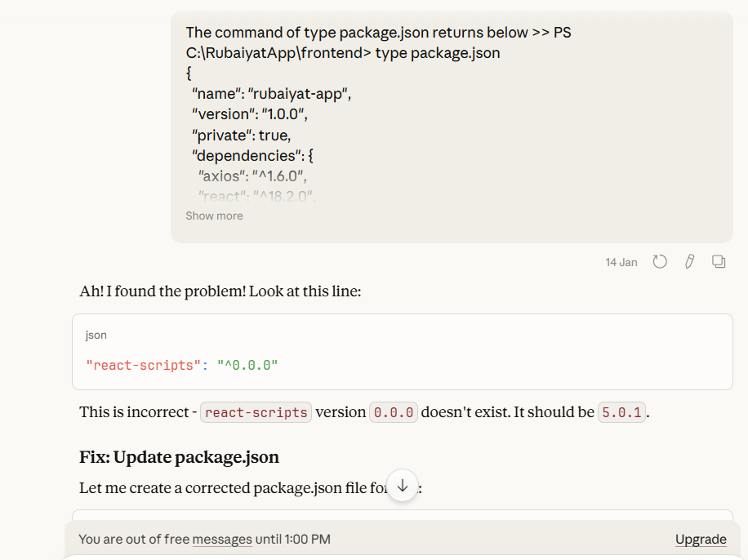The width and height of the screenshot is (748, 560).
Task: Click the out of free messages notice
Action: [x=204, y=540]
